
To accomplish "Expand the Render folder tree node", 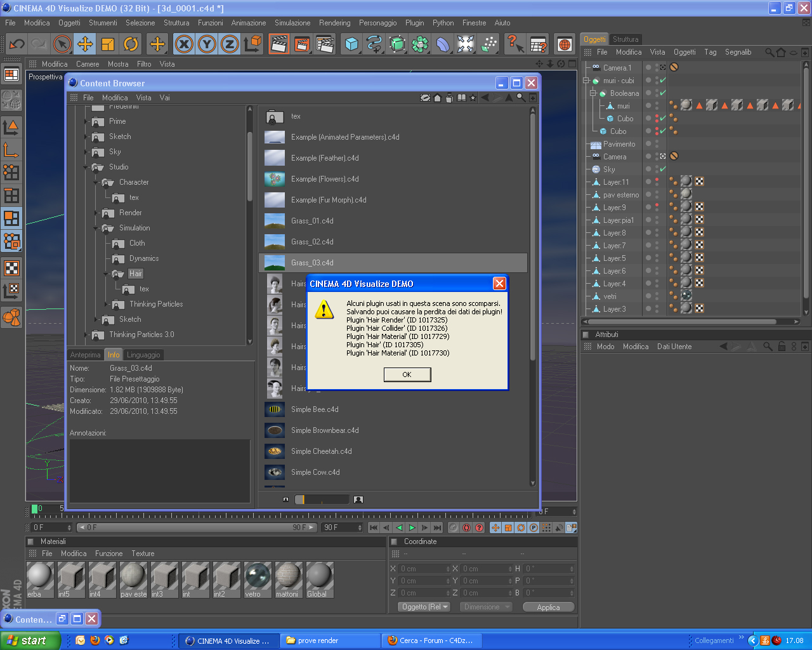I will point(96,213).
